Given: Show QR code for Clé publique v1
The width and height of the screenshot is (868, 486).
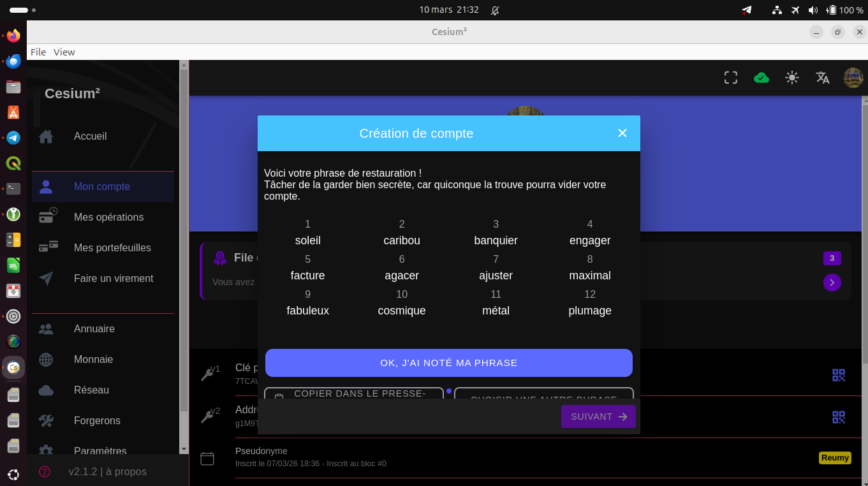Looking at the screenshot, I should [838, 375].
